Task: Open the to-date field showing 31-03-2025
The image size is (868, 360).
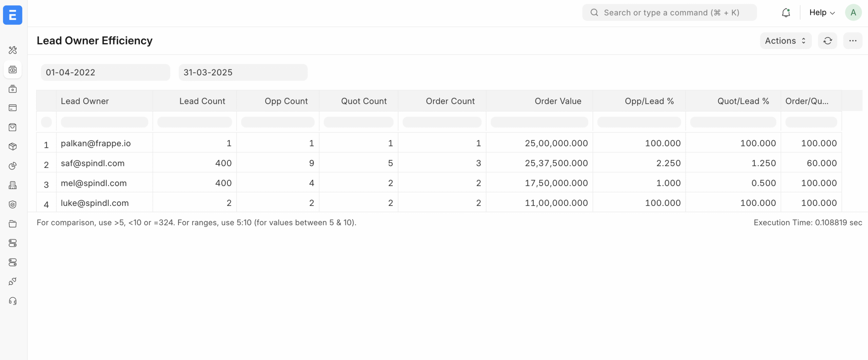Action: [243, 72]
